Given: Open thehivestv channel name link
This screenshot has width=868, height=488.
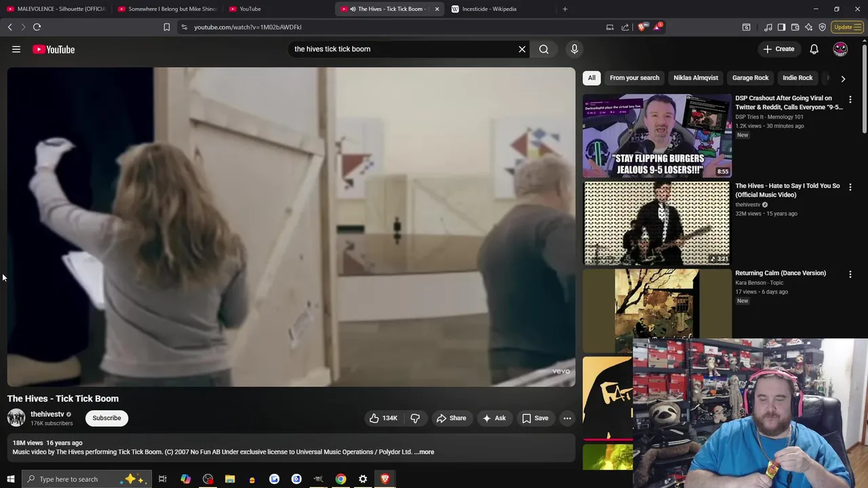Looking at the screenshot, I should (x=47, y=414).
